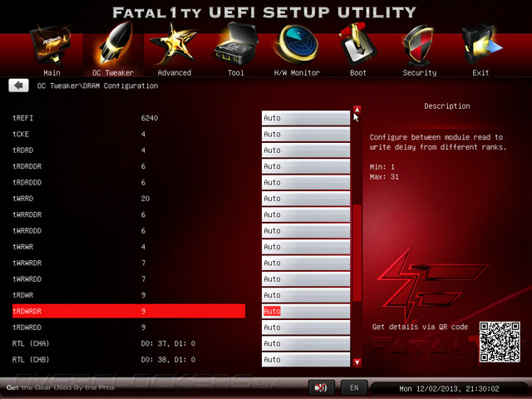
Task: Select the tWRRDDD setting label
Action: pos(27,231)
